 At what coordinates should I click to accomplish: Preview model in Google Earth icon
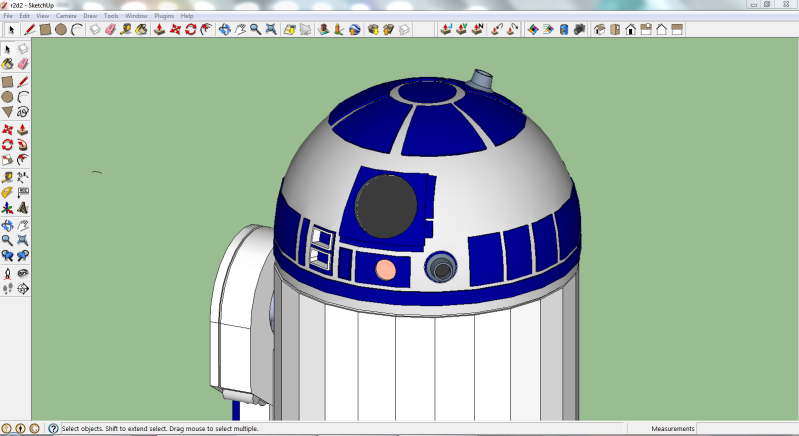(355, 30)
